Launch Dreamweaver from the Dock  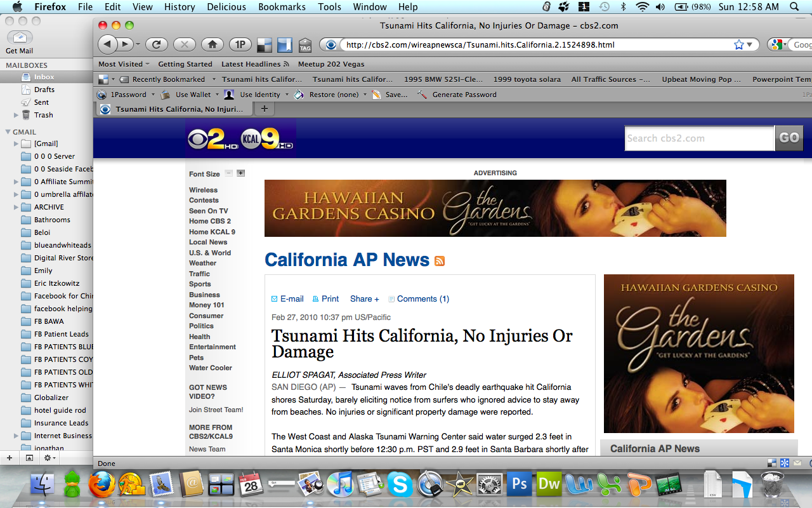pyautogui.click(x=549, y=485)
